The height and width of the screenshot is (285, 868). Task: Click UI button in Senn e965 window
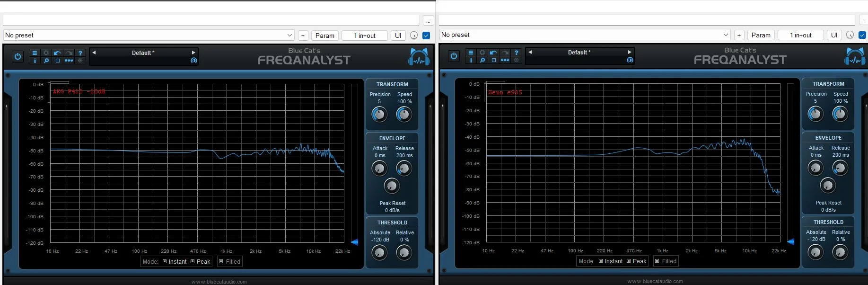(x=834, y=35)
